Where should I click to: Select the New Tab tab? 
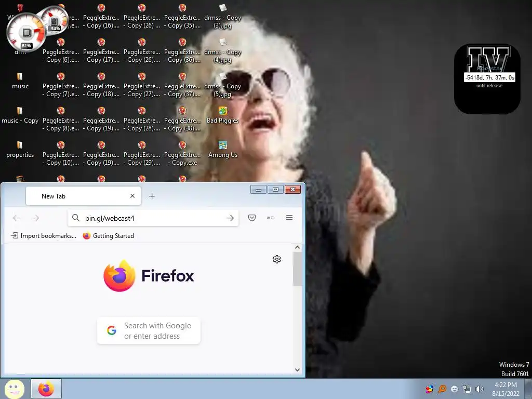(83, 196)
